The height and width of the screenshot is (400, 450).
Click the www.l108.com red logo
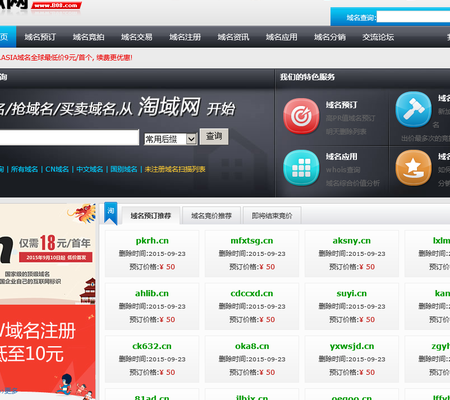(x=57, y=5)
